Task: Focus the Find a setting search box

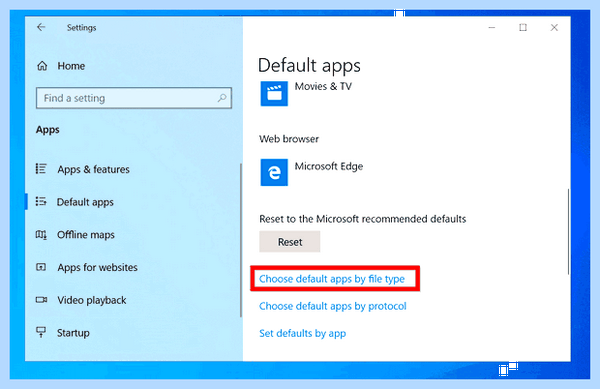Action: click(x=134, y=98)
